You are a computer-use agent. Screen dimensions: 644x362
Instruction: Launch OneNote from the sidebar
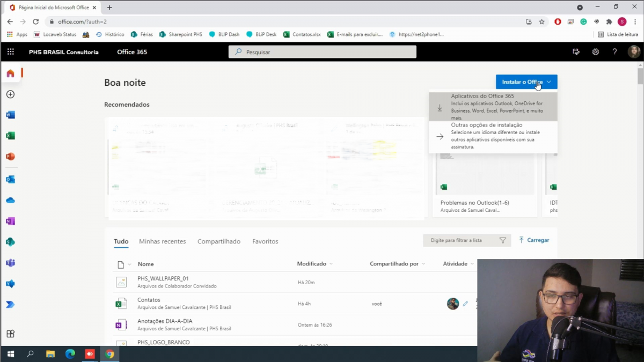[10, 221]
